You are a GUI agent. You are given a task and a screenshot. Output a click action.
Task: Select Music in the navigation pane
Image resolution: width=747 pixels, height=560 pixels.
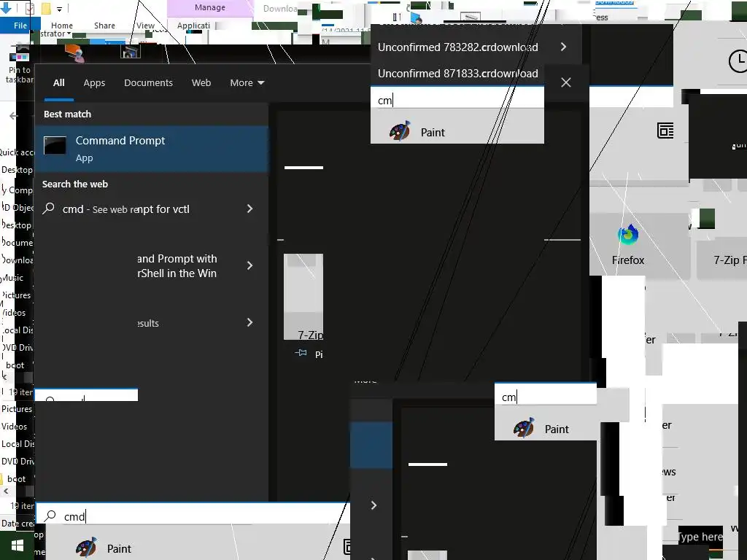13,278
